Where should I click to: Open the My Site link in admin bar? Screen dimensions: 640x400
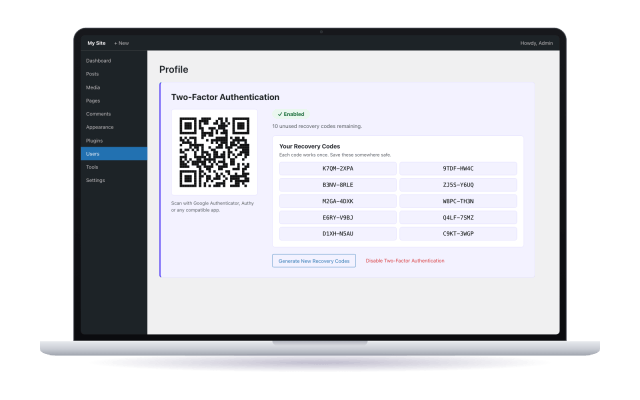(96, 43)
